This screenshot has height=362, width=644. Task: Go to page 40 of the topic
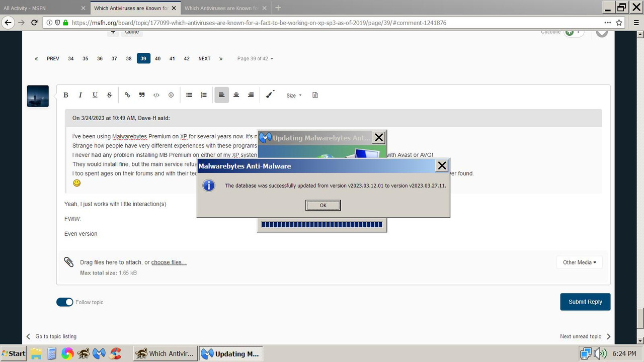(x=157, y=58)
